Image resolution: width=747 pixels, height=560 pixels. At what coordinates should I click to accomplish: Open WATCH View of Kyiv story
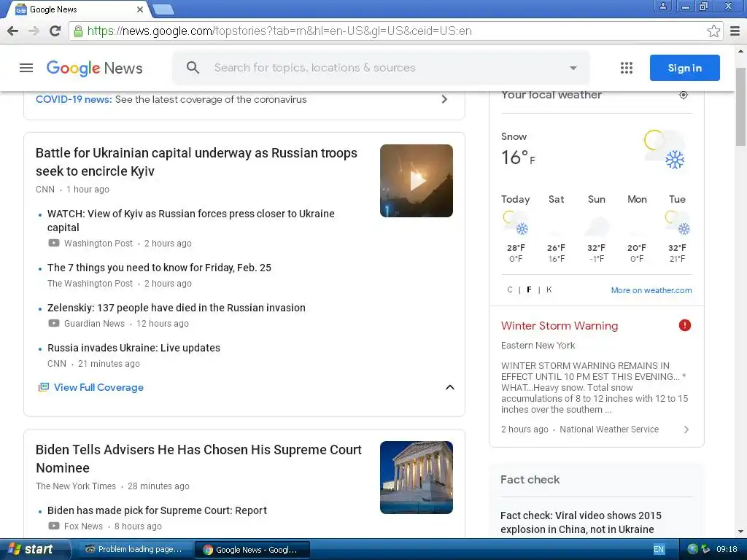coord(191,220)
